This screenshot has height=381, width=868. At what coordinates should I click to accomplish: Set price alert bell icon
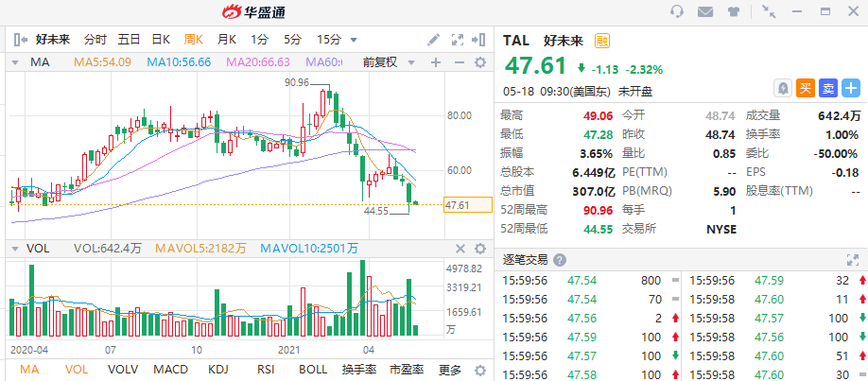tap(782, 88)
